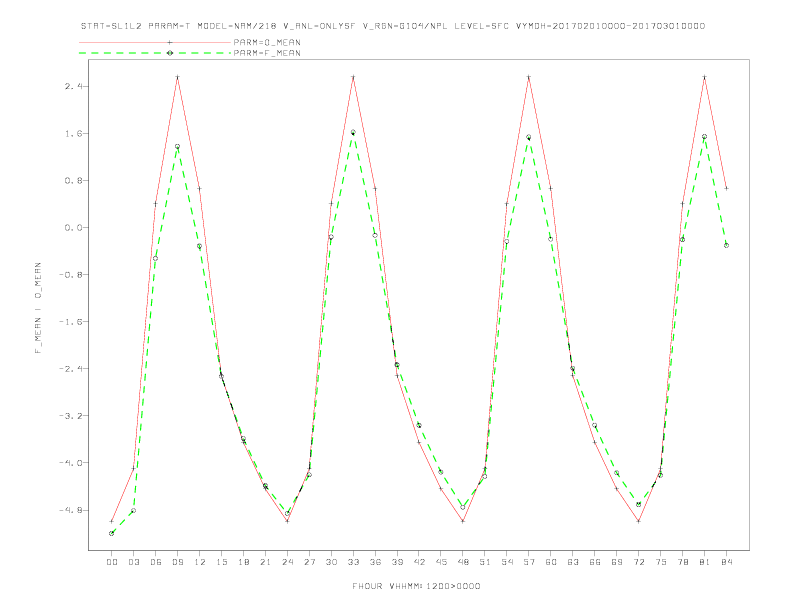The height and width of the screenshot is (612, 792).
Task: Click the y-axis tick label -4.0
Action: (71, 463)
